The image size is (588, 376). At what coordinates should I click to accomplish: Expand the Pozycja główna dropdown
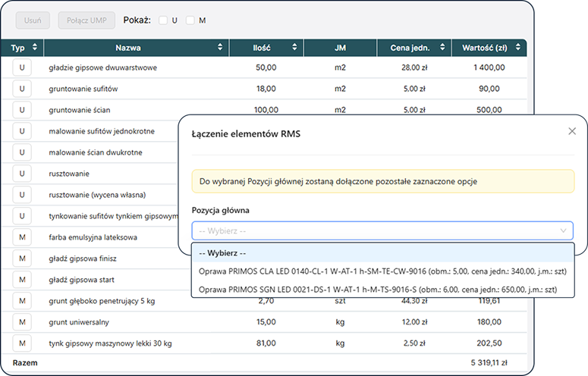click(x=382, y=230)
